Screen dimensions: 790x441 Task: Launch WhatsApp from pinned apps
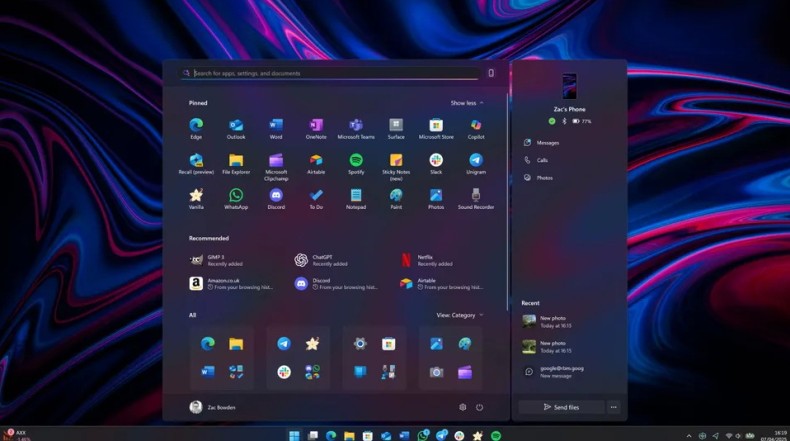coord(236,196)
